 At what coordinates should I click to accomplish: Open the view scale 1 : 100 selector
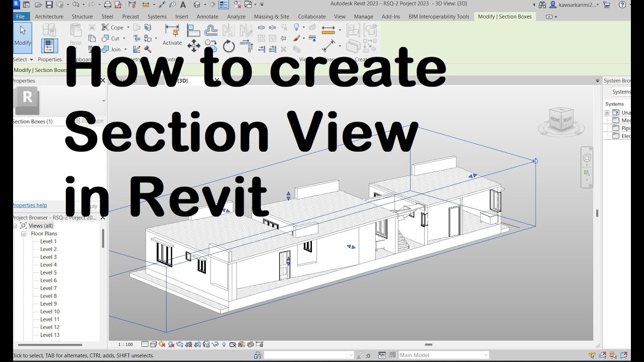pos(126,344)
